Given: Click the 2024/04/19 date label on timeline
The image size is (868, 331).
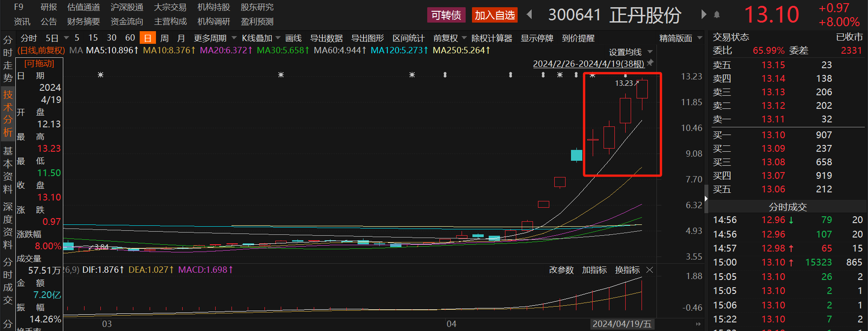Looking at the screenshot, I should click(x=622, y=324).
